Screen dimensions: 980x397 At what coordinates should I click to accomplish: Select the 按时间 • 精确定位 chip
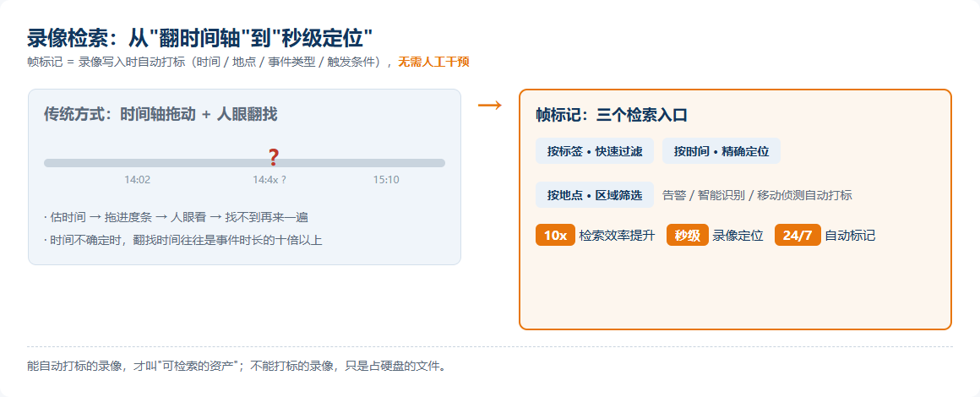coord(721,150)
